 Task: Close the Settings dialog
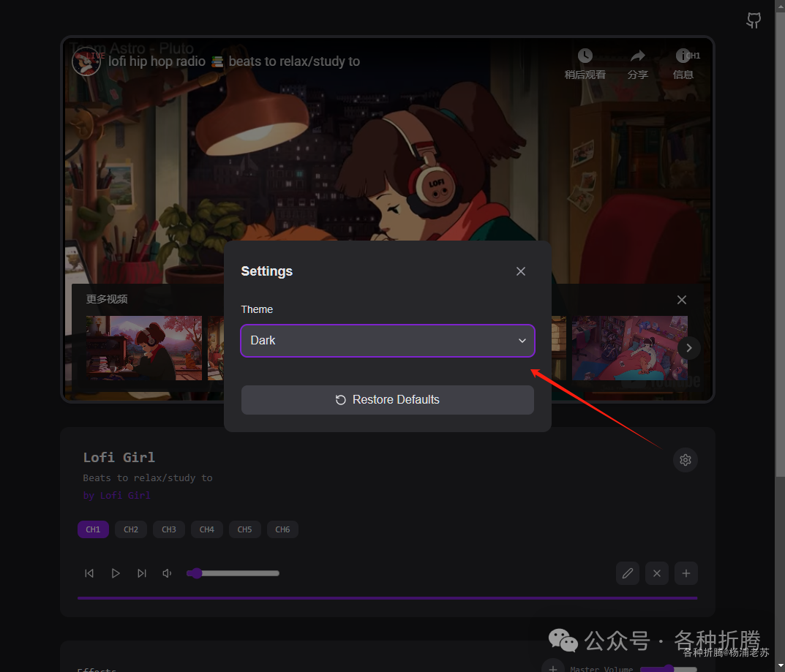point(521,271)
